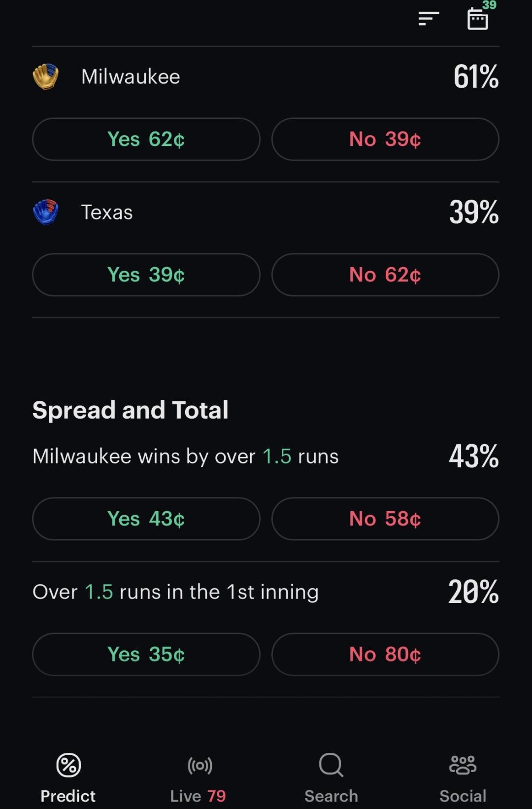
Task: Open the Milwaukee wins by over 1.5 runs market
Action: [x=186, y=456]
